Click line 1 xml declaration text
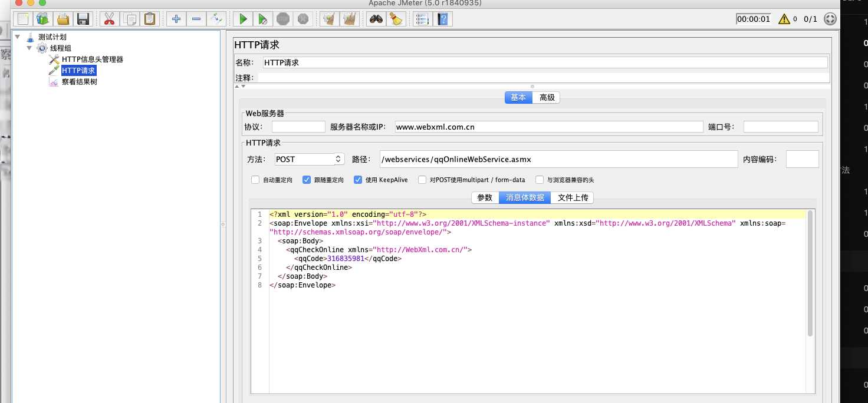Screen dimensions: 868x403 348,214
